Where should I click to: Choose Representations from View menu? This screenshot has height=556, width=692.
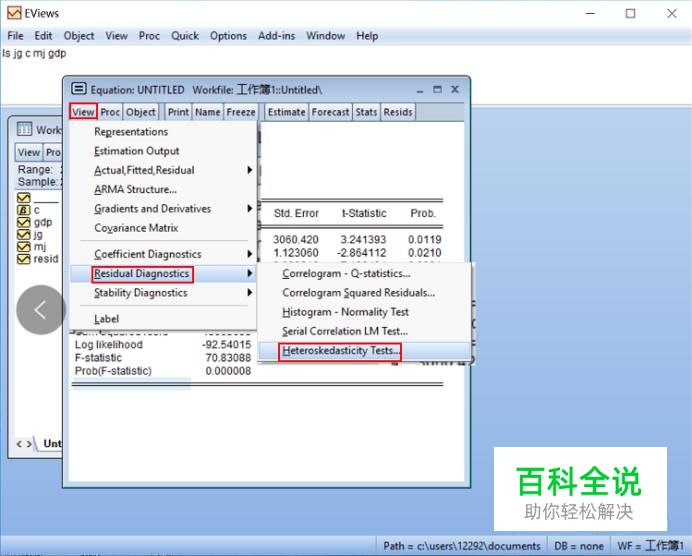tap(131, 131)
